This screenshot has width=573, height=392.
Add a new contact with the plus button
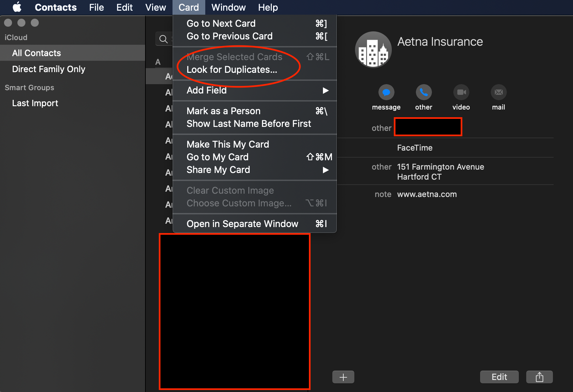(343, 377)
